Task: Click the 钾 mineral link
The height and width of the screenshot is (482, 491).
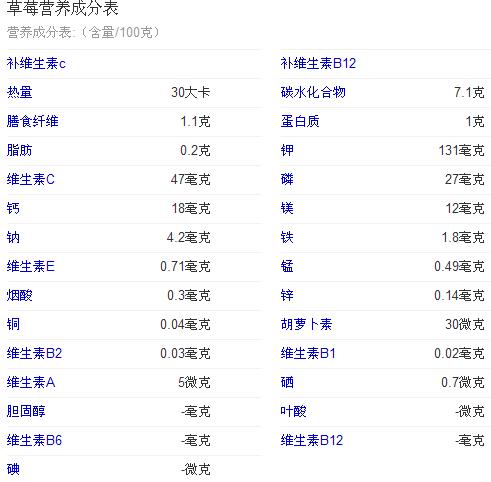Action: coord(287,150)
